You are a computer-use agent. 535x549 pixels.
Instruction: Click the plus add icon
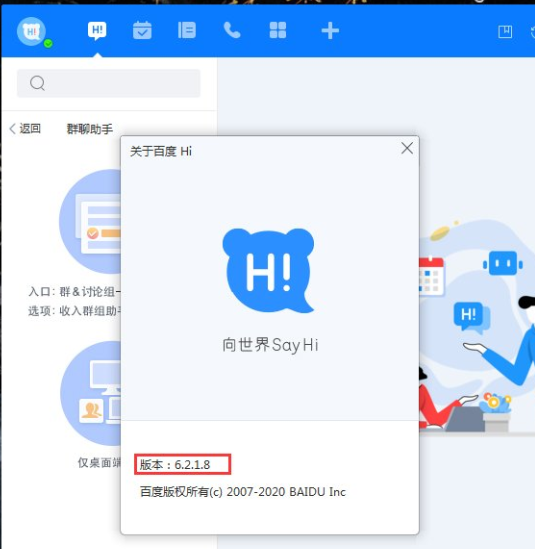tap(330, 30)
